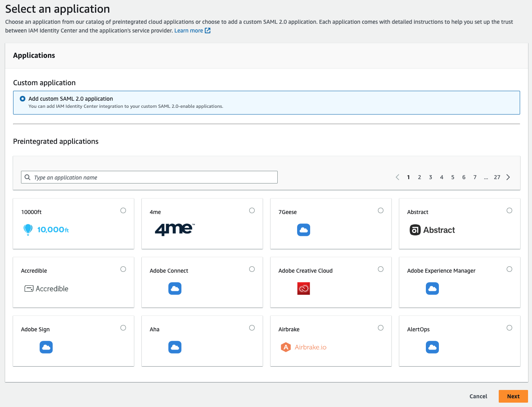Click the Adobe Connect cloud icon
532x407 pixels.
[175, 289]
